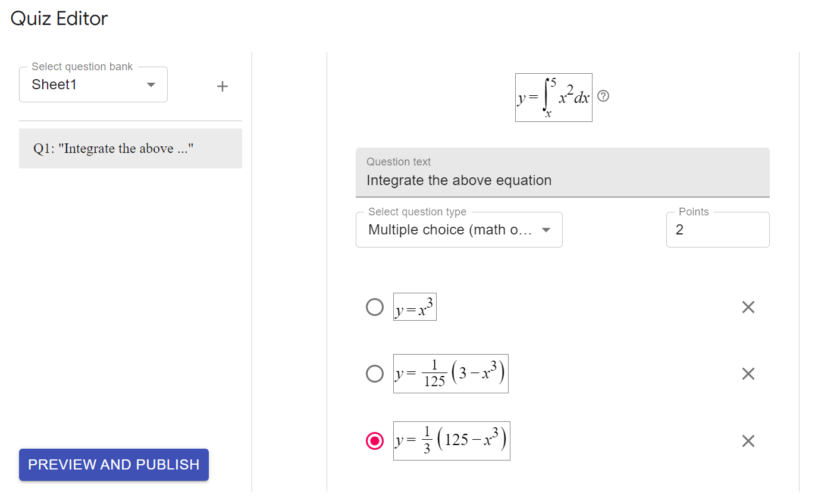Click the integral equation image box
818x504 pixels.
pyautogui.click(x=553, y=98)
